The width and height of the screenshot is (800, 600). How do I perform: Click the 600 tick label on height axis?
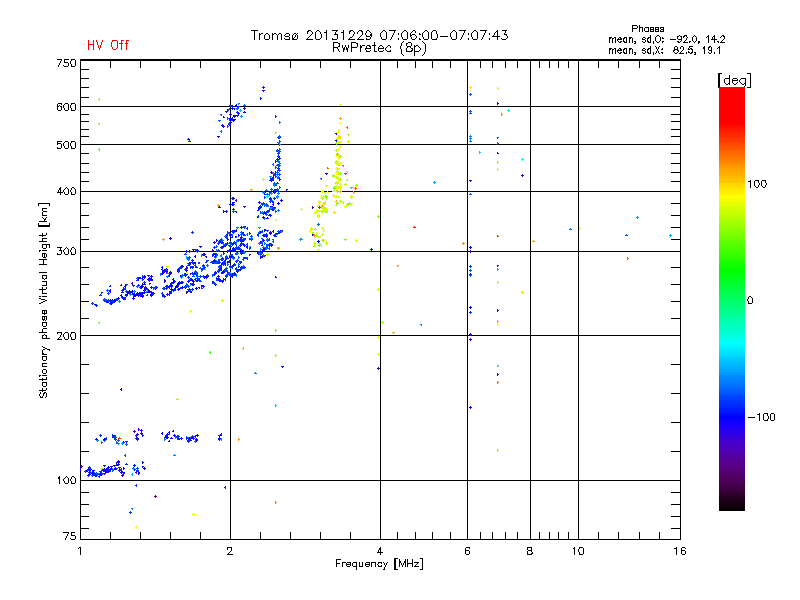(66, 107)
